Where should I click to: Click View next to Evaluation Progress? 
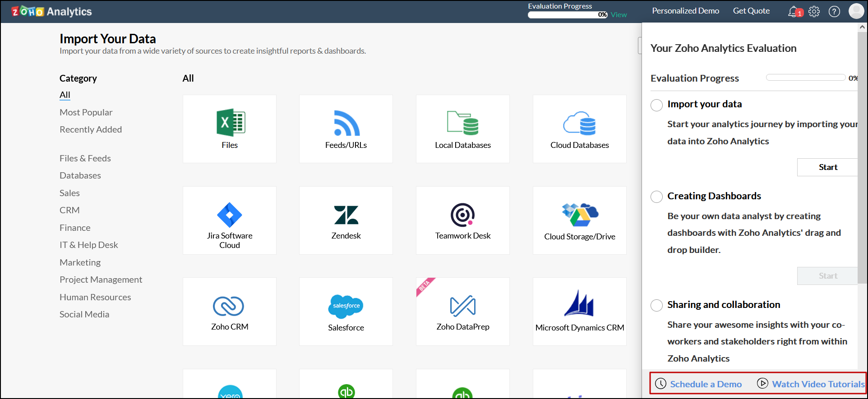(619, 15)
